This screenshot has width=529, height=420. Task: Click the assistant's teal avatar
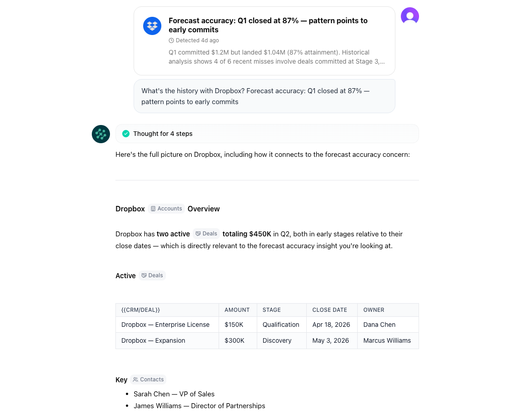[100, 134]
